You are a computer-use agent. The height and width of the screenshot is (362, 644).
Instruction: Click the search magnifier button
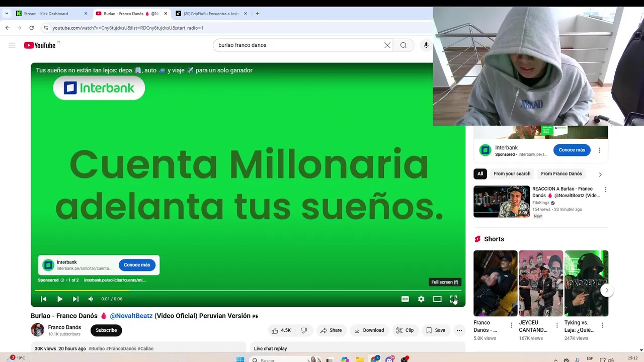(404, 45)
